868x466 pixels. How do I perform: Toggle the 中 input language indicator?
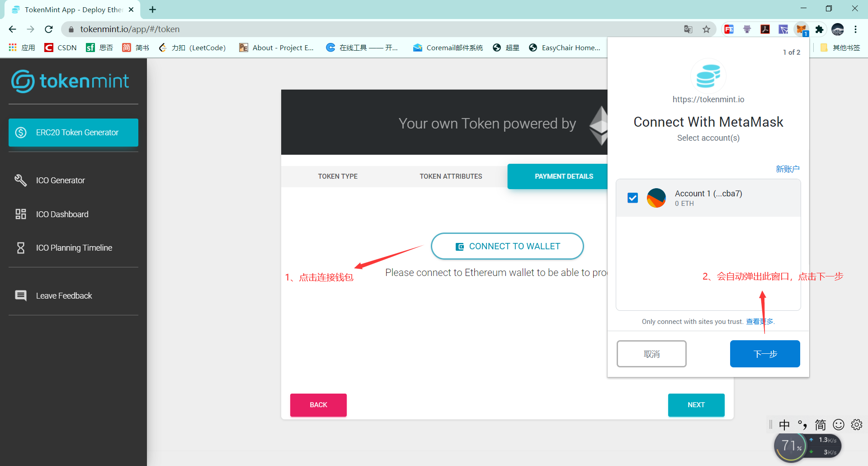tap(784, 425)
